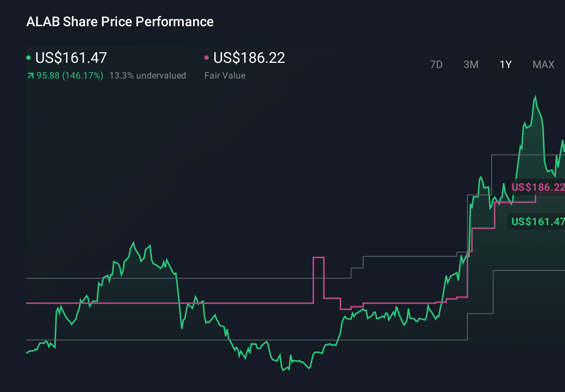Click the Fair Value label text
This screenshot has height=392, width=565.
[225, 76]
